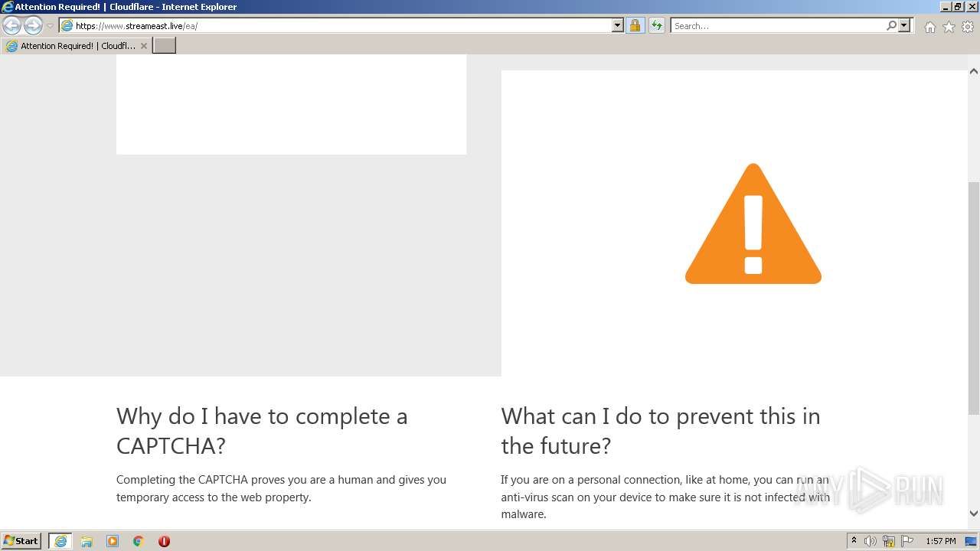Minimize the Internet Explorer window
Viewport: 980px width, 551px height.
click(946, 7)
